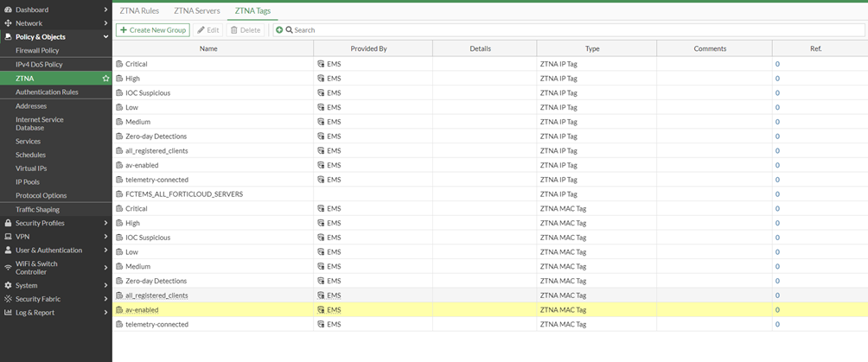868x362 pixels.
Task: Click EMS icon in the ZTNA MAC av-enabled row
Action: [321, 310]
